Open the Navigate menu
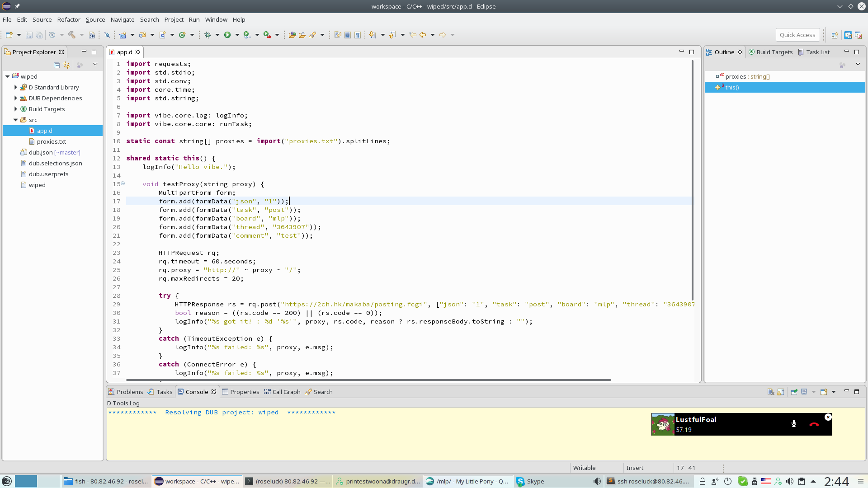Screen dimensions: 868x488 pos(123,19)
